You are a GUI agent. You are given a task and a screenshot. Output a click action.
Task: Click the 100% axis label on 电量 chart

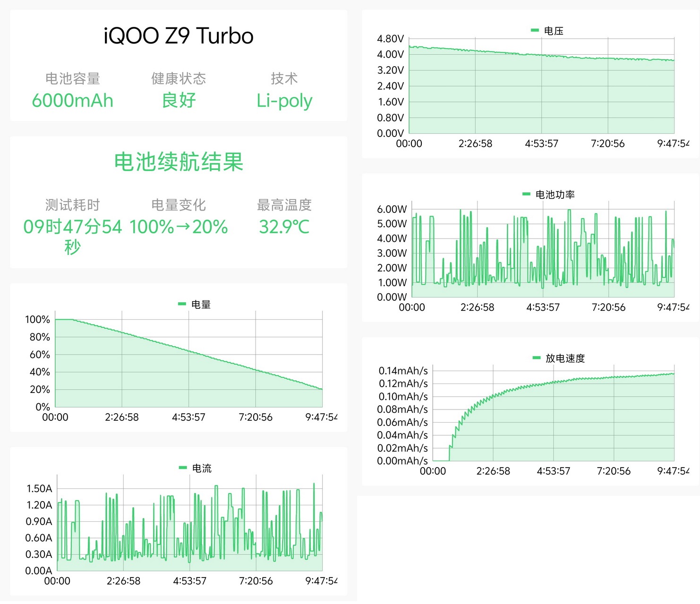[x=37, y=320]
